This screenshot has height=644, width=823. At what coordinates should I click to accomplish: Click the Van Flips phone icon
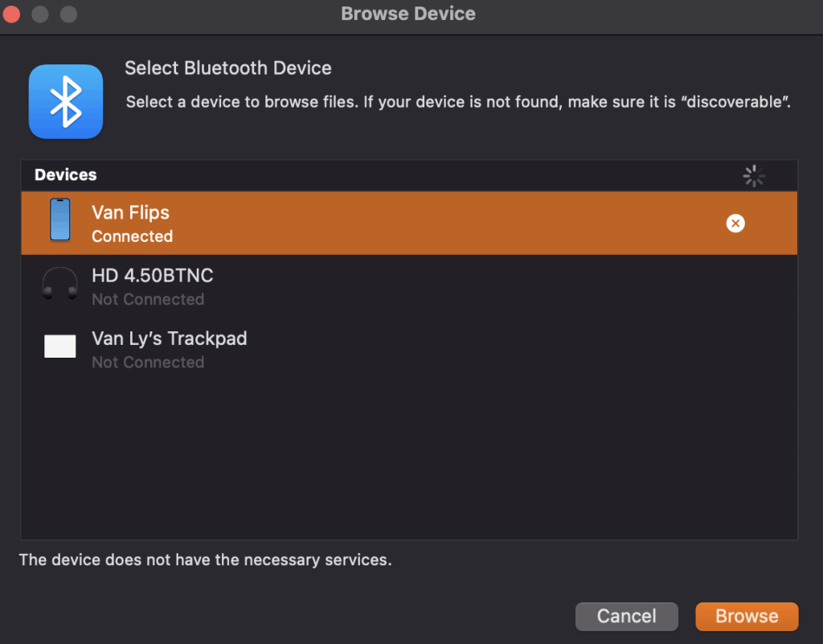pyautogui.click(x=59, y=219)
